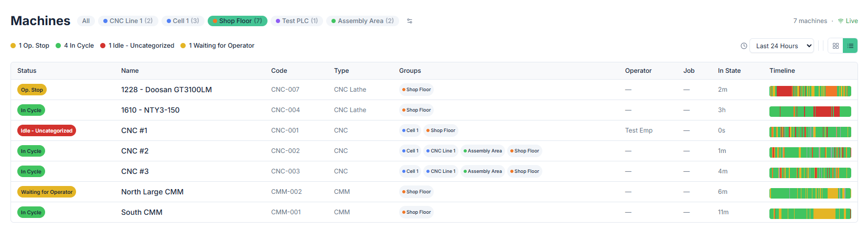868x241 pixels.
Task: Open the CNC #3 machine row
Action: click(434, 171)
